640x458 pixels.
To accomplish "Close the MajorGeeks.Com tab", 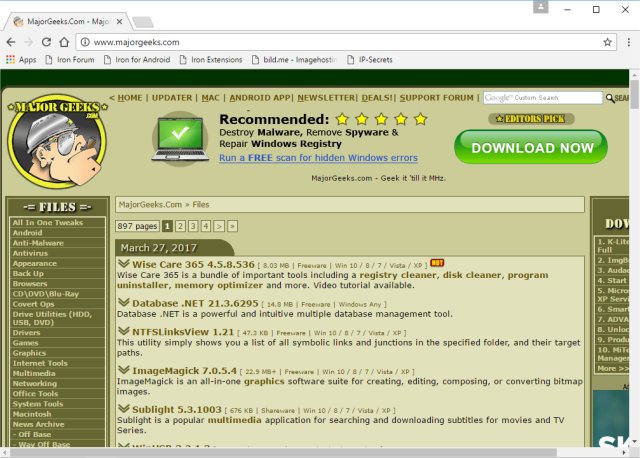I will pyautogui.click(x=119, y=22).
